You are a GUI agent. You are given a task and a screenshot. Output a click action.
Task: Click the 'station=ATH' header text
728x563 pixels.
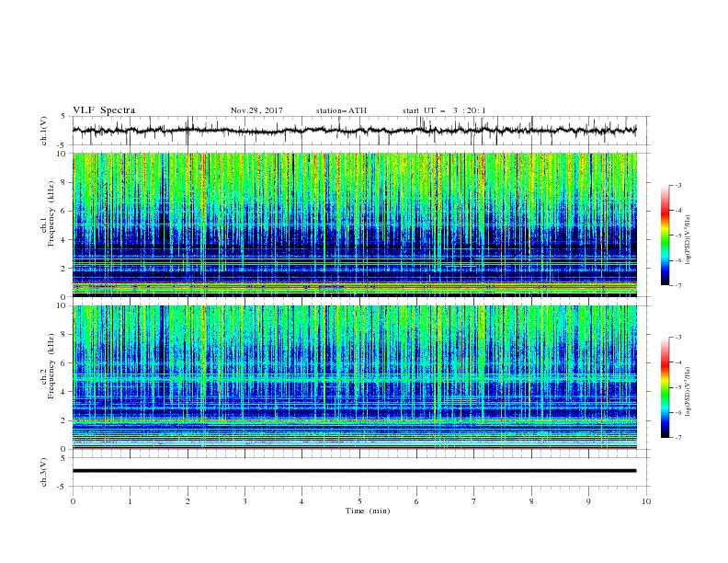(x=341, y=110)
